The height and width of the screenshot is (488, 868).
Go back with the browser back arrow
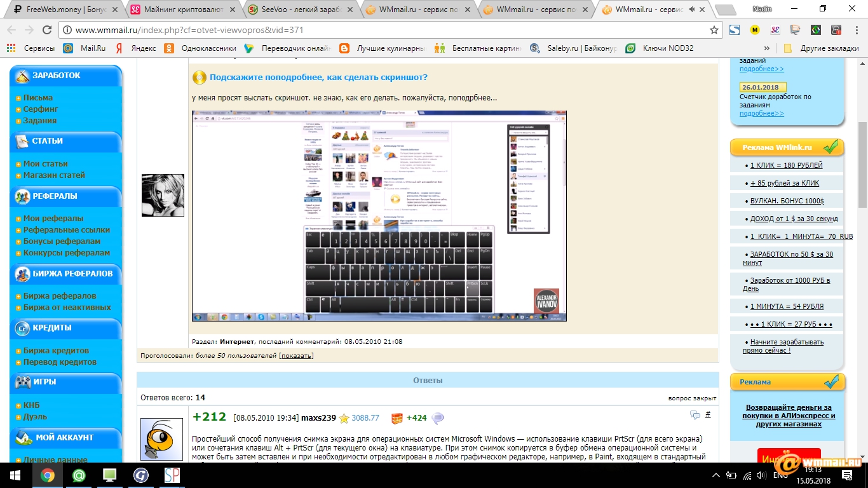[12, 30]
